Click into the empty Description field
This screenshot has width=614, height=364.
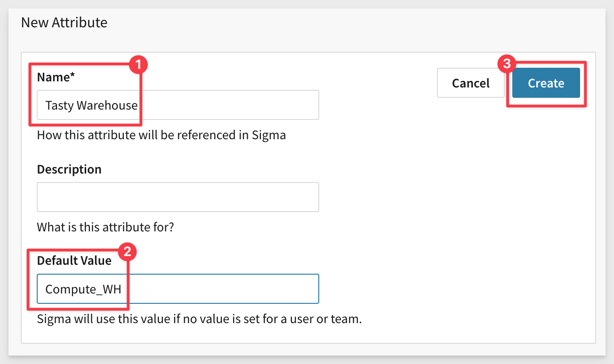(178, 197)
